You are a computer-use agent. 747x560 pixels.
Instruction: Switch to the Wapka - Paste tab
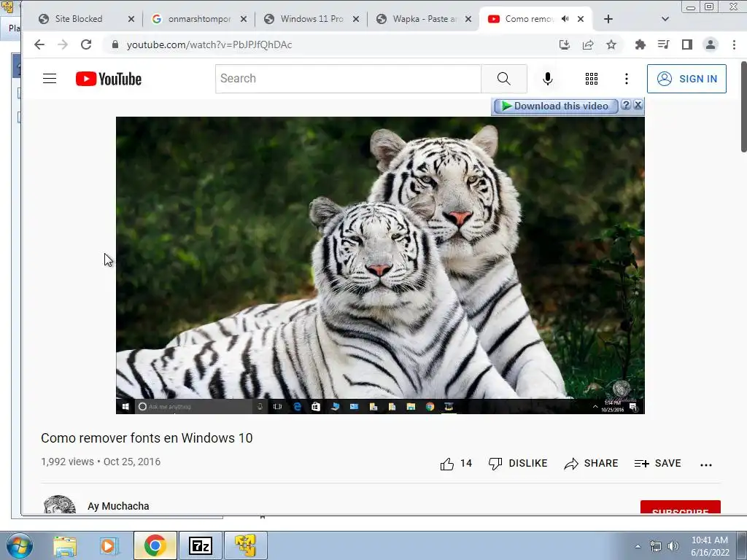tap(424, 19)
